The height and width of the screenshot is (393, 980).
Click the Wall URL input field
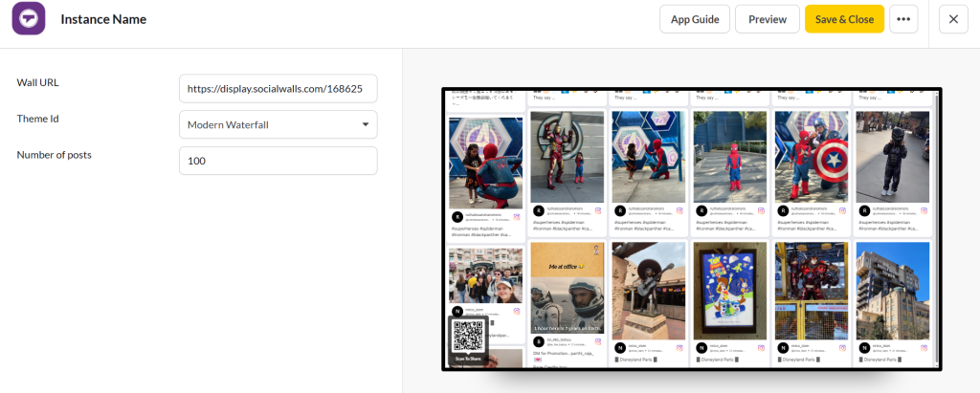[278, 88]
